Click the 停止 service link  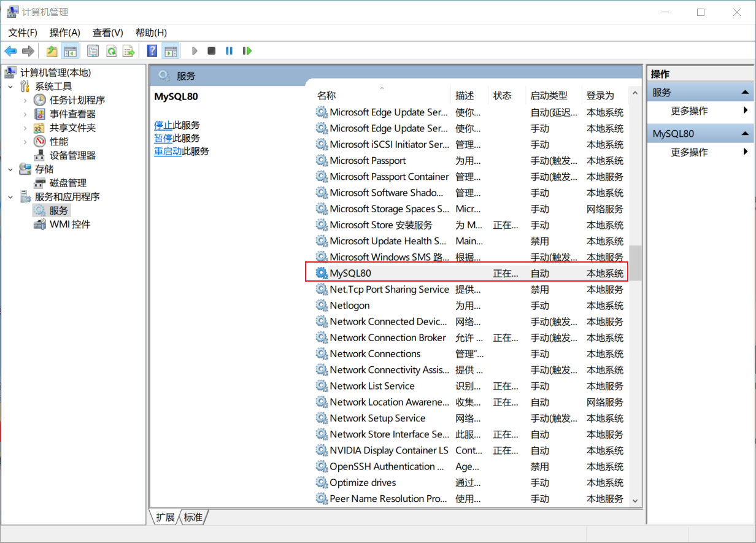163,125
